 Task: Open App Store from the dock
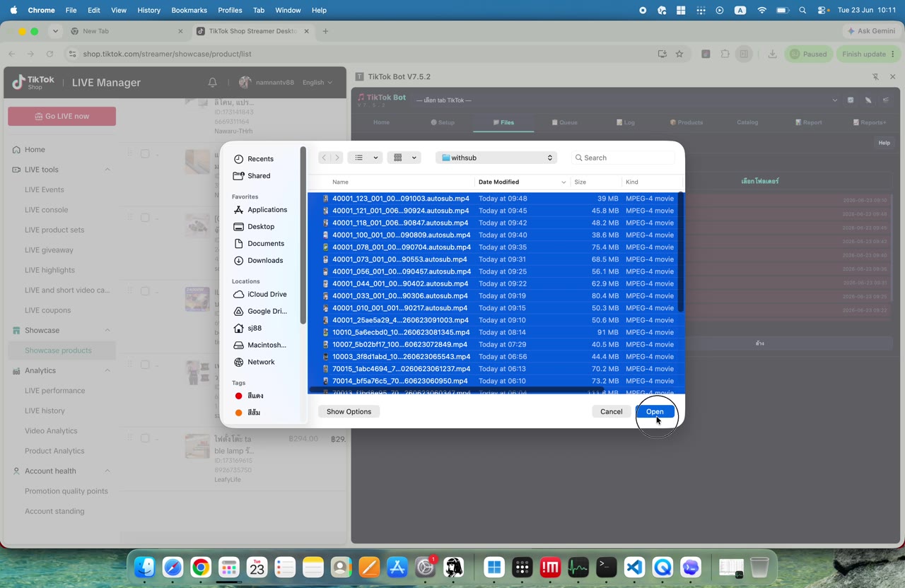(397, 567)
